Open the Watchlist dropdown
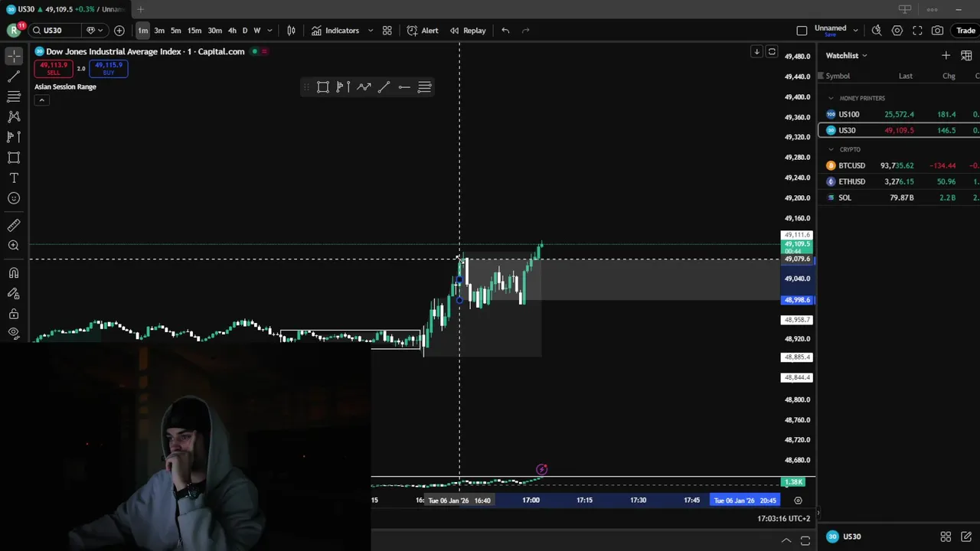The width and height of the screenshot is (980, 551). [x=847, y=55]
